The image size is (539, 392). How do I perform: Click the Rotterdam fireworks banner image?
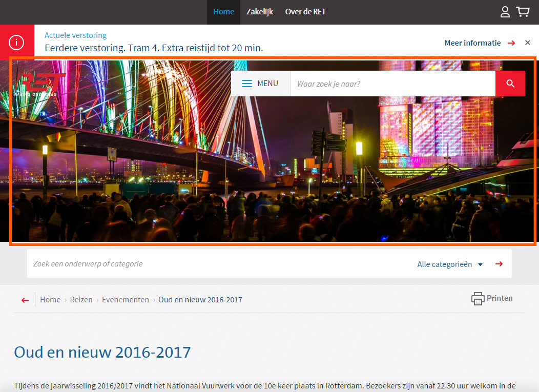[x=269, y=151]
